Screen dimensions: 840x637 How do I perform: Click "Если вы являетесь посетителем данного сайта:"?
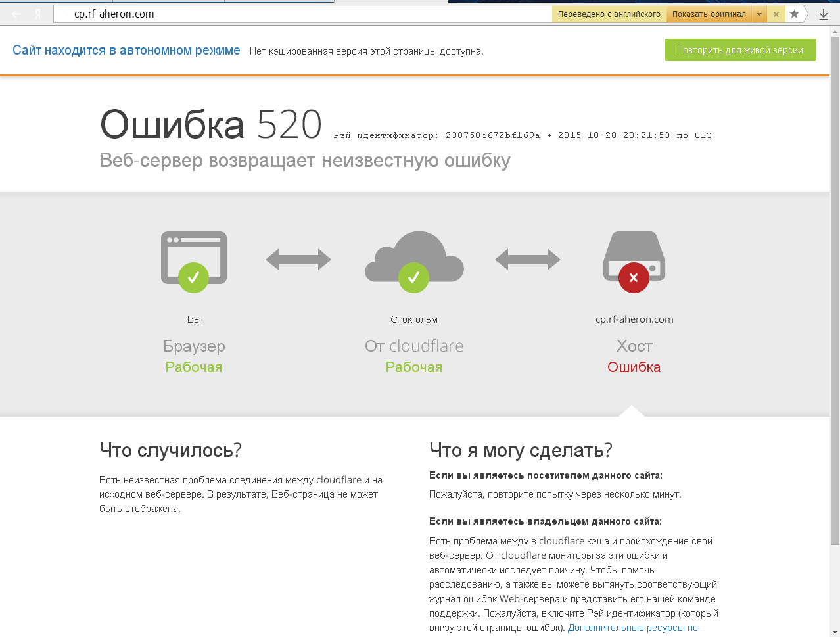546,475
